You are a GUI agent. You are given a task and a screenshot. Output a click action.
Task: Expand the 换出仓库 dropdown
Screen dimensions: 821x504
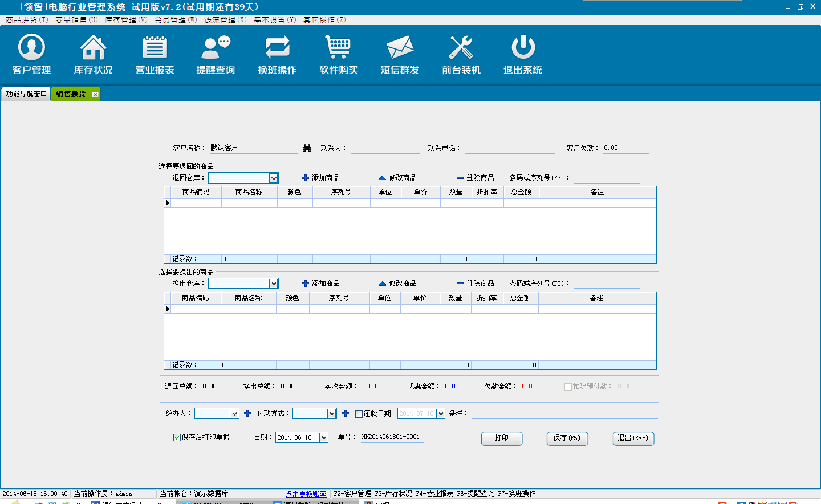pyautogui.click(x=274, y=284)
